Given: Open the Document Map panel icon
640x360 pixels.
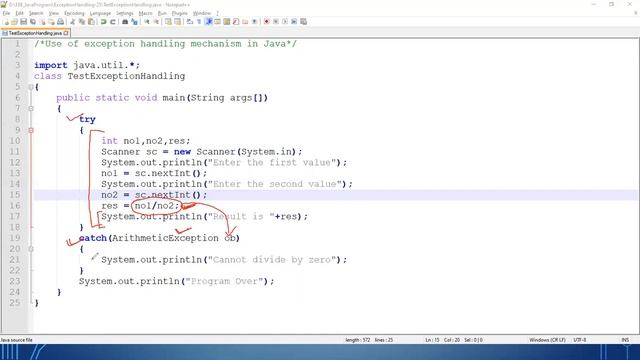Looking at the screenshot, I should point(227,22).
